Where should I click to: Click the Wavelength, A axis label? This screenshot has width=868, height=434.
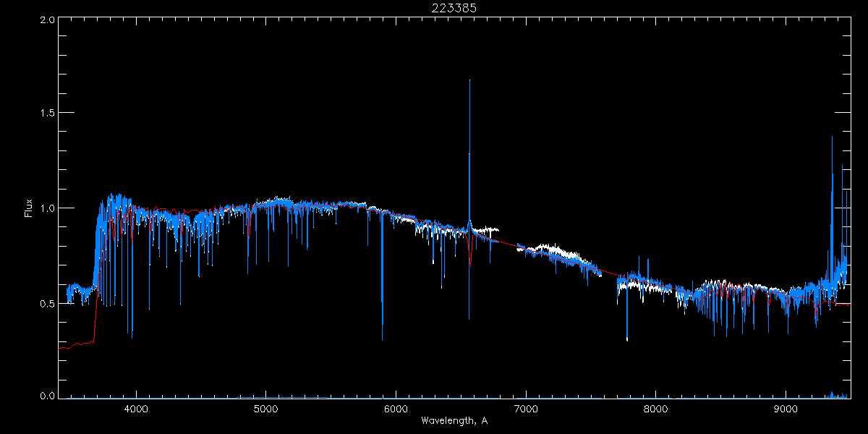[454, 421]
